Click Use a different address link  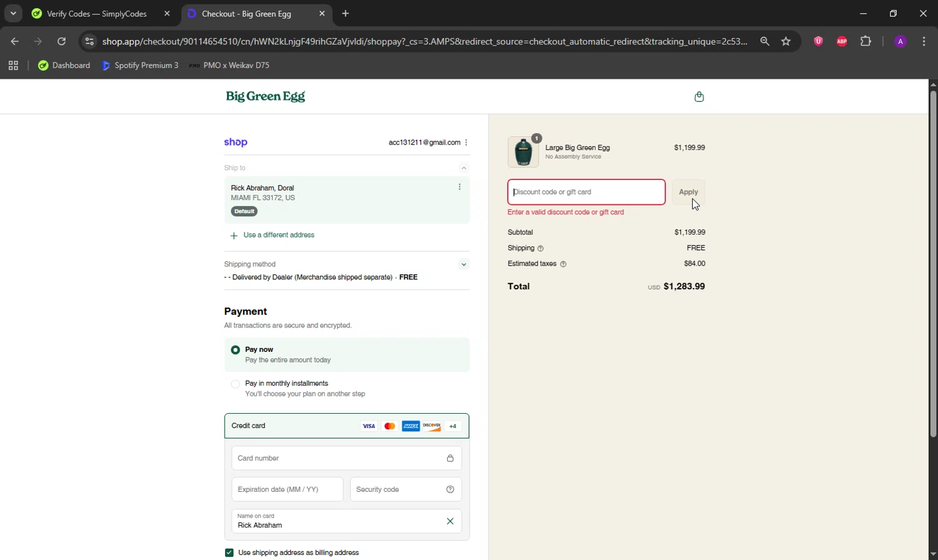[279, 235]
